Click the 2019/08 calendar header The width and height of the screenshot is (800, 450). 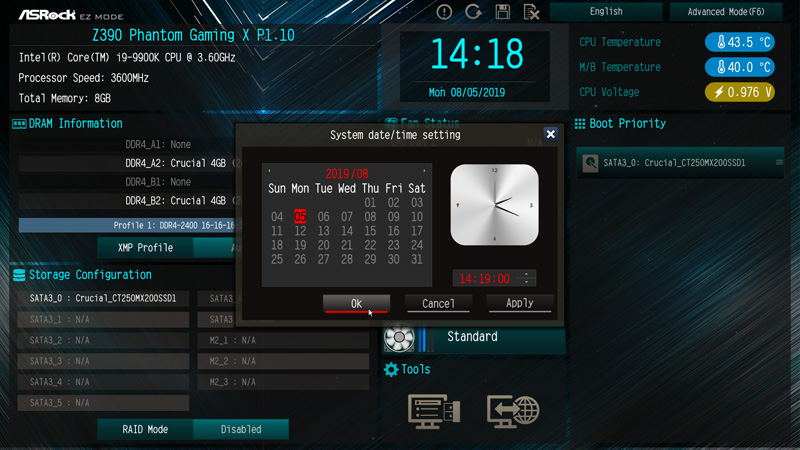pos(347,173)
